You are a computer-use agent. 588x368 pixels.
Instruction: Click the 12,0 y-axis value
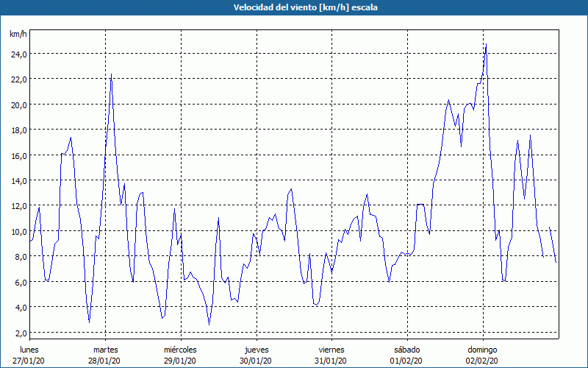click(x=19, y=206)
